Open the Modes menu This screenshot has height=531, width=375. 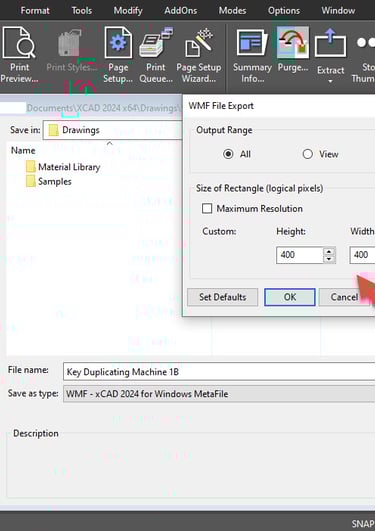click(x=232, y=10)
